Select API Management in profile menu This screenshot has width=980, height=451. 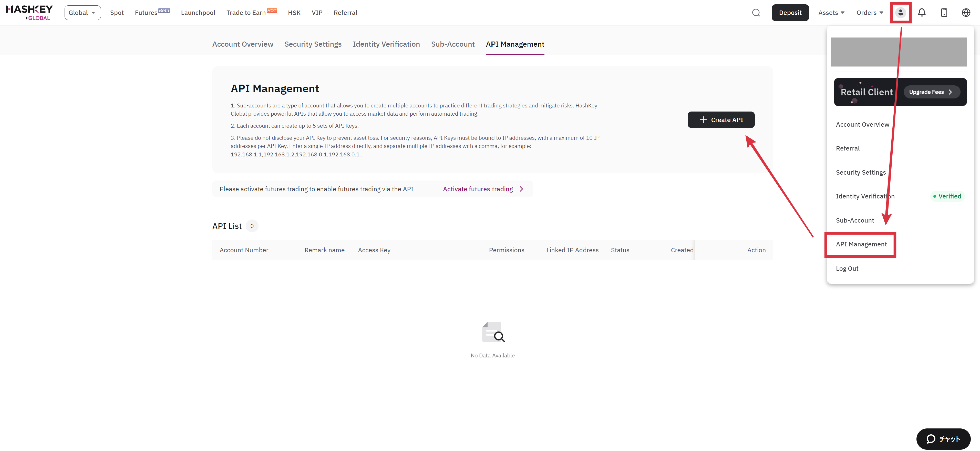(x=861, y=244)
